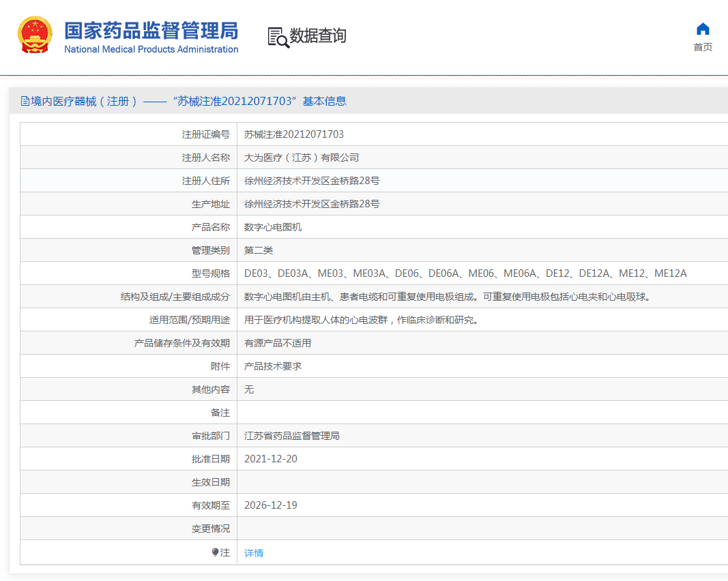Click the 数据查询 heading text
The image size is (728, 581).
pos(318,35)
